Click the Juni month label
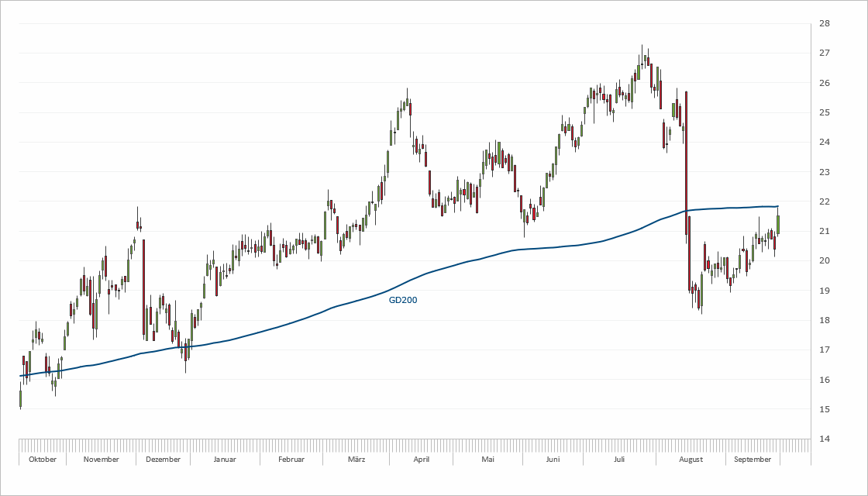868x496 pixels. (553, 460)
